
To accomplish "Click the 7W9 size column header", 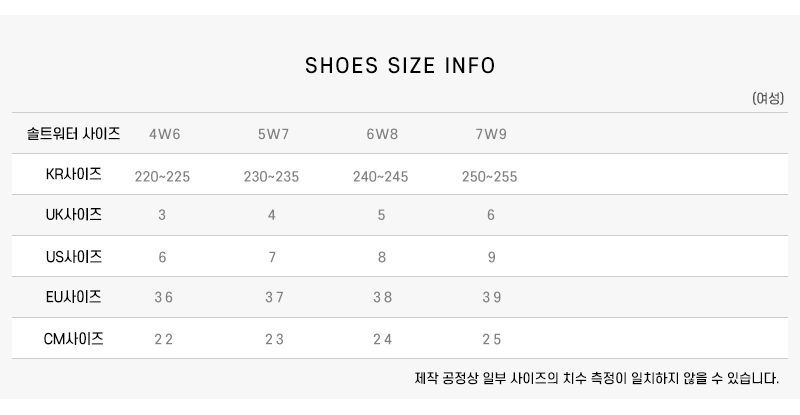I will [x=491, y=134].
